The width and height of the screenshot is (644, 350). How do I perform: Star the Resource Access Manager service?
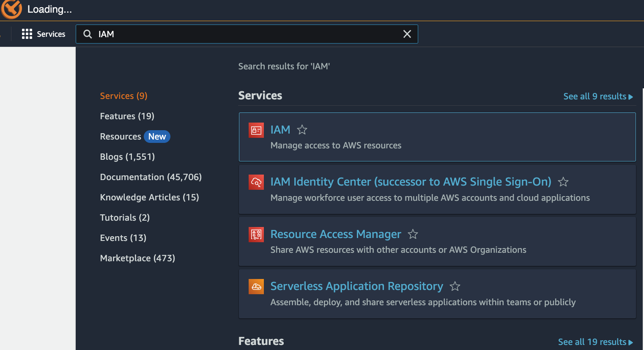[x=413, y=234]
